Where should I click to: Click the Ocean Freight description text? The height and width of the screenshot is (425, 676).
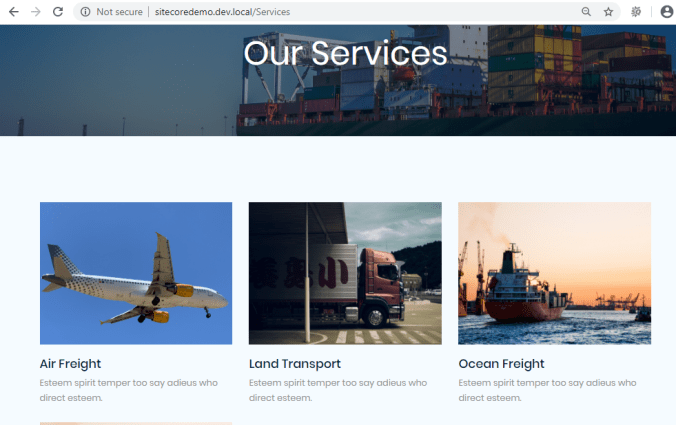coord(547,390)
